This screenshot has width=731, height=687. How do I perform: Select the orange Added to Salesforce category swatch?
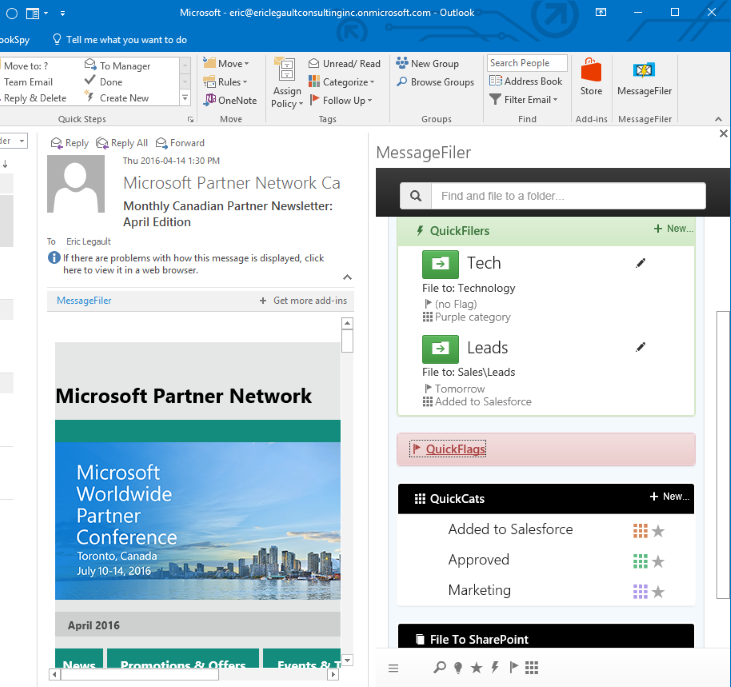[x=640, y=530]
